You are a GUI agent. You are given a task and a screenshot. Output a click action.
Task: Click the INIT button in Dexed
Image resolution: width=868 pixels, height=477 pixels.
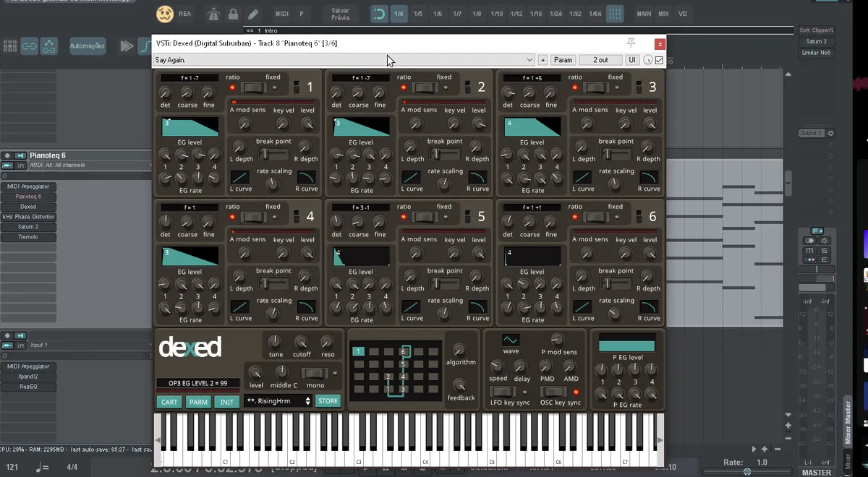coord(227,402)
